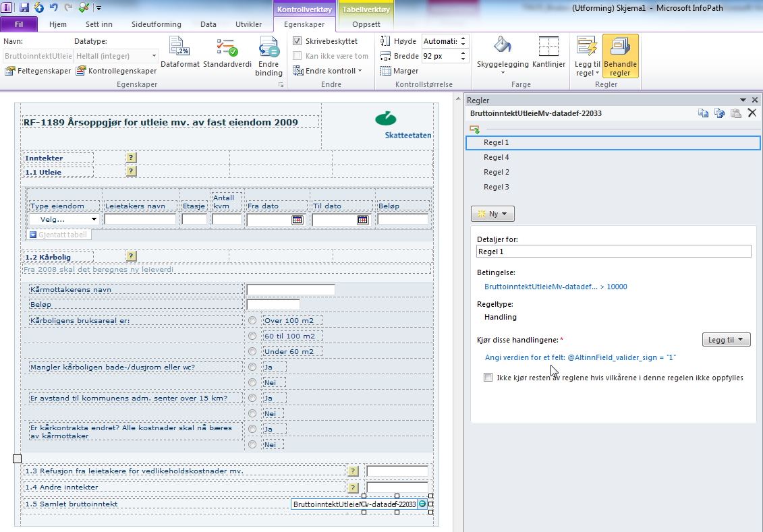The image size is (763, 532).
Task: Select 60 til 100 m2 radio button
Action: [x=252, y=336]
